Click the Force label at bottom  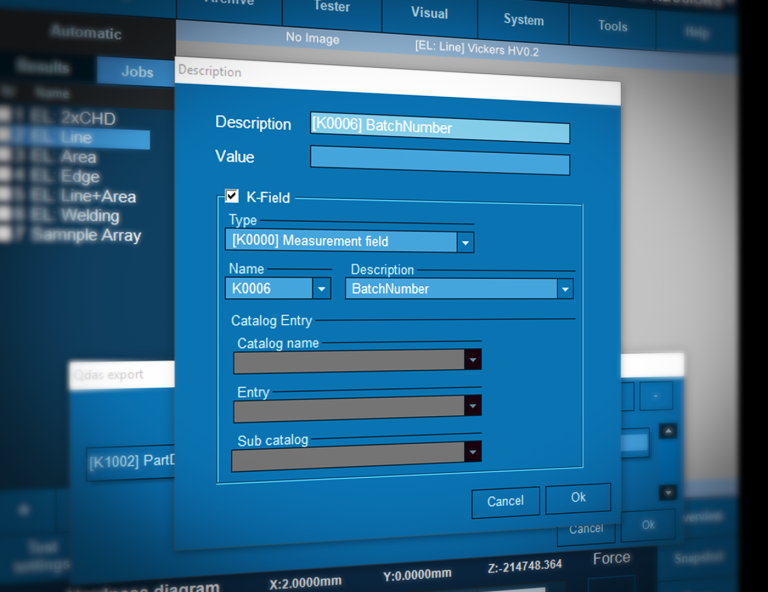pyautogui.click(x=611, y=558)
